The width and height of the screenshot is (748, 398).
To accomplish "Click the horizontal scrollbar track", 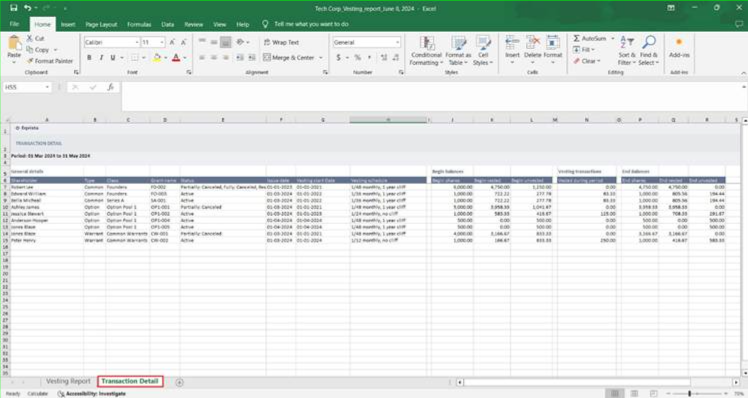I will [x=598, y=382].
